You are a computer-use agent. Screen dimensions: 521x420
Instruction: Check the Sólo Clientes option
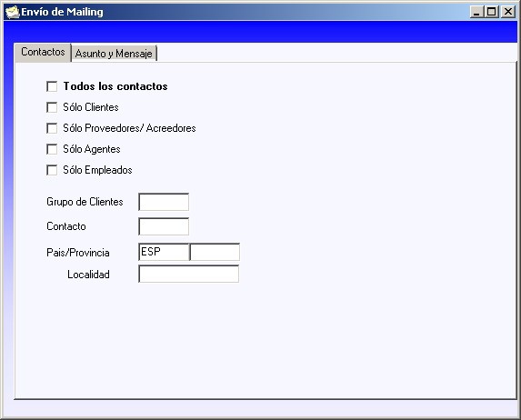tap(52, 107)
